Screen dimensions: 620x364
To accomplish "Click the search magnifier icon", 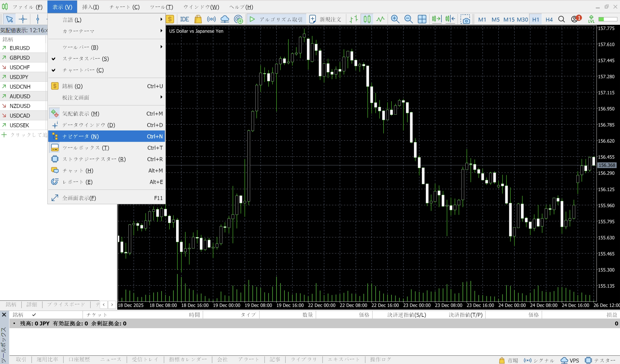I will [561, 19].
